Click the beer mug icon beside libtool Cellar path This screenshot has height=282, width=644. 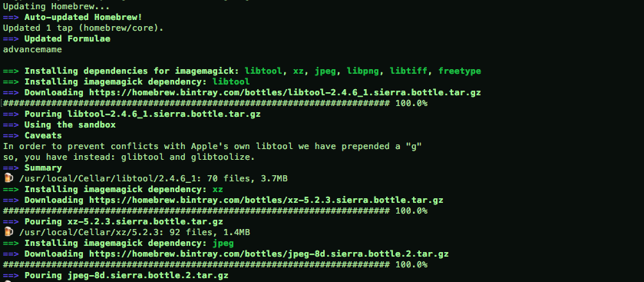(x=8, y=178)
